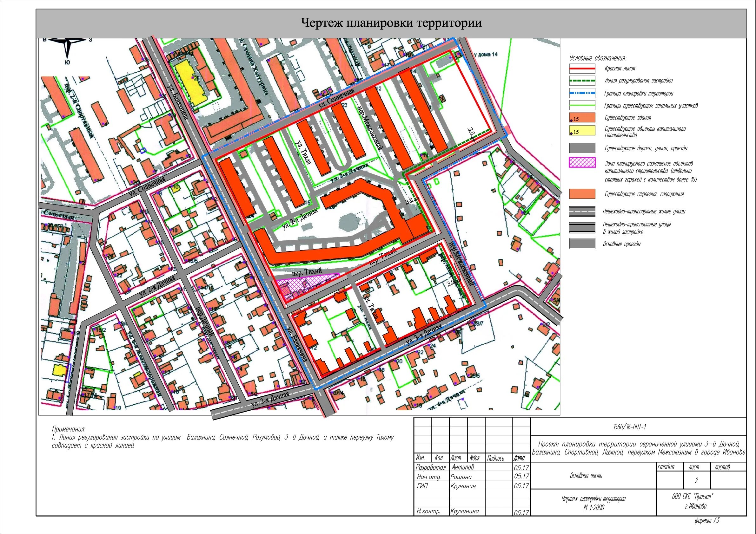Viewport: 756px width, 534px height.
Task: Click the 'Условные обозначения:' legend heading
Action: pyautogui.click(x=598, y=58)
